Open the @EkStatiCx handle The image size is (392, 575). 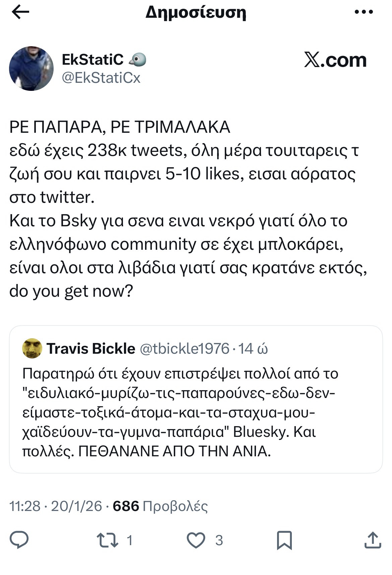(101, 78)
